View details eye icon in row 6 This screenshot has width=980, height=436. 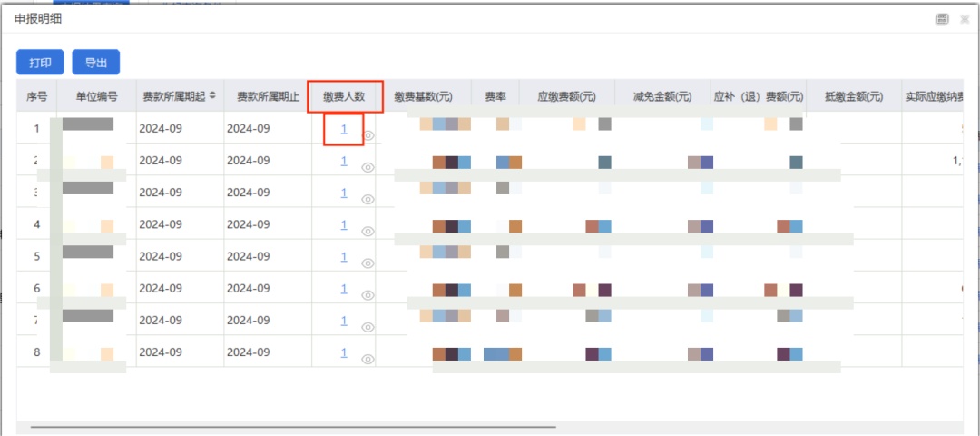(368, 295)
